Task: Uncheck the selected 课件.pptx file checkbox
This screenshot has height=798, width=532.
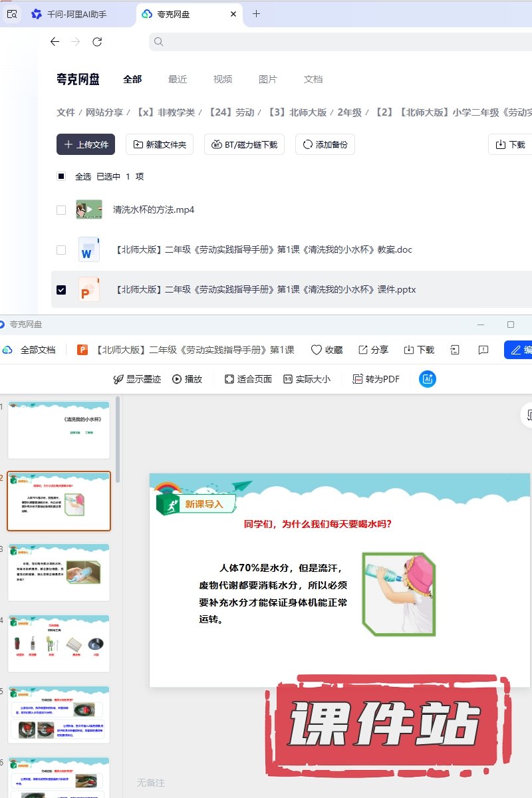Action: coord(61,290)
